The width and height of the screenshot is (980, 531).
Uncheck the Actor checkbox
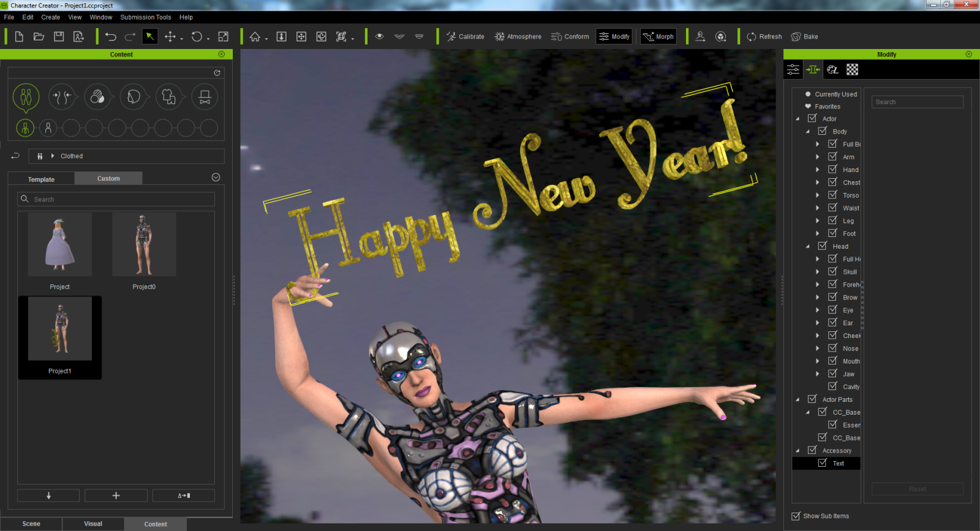click(812, 118)
